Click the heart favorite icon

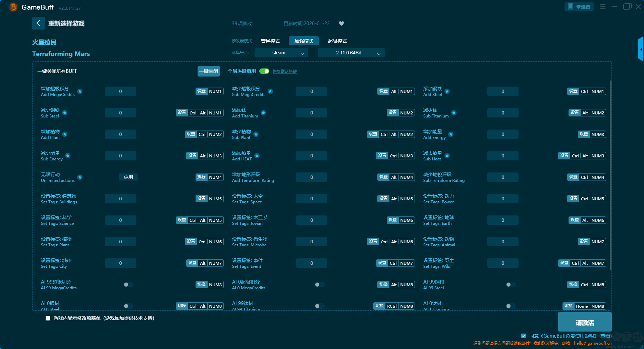(x=341, y=23)
